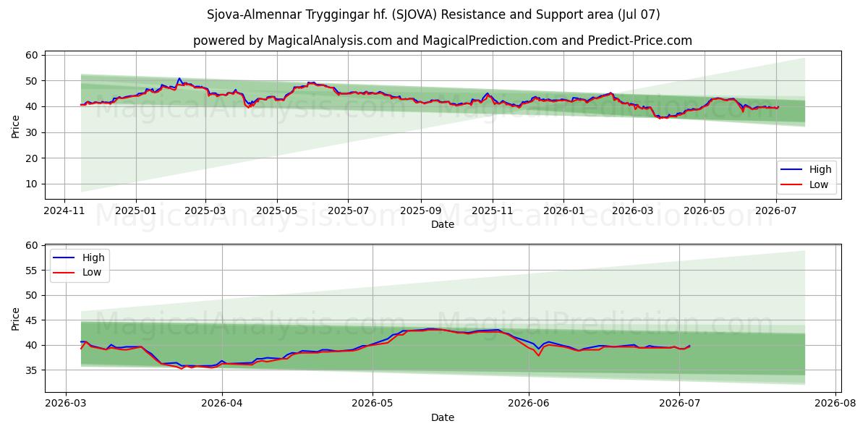The image size is (868, 434).
Task: Click the '2026-07' tick label in upper chart
Action: click(x=775, y=210)
